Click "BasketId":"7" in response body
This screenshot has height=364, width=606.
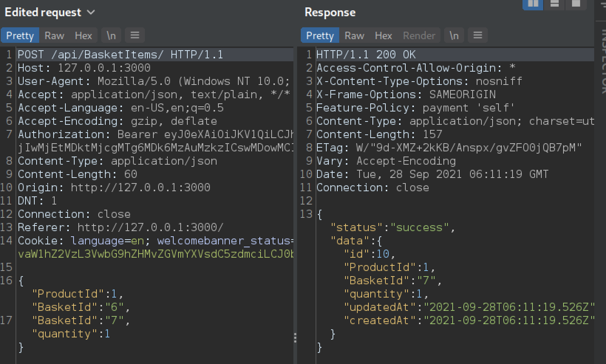click(393, 281)
